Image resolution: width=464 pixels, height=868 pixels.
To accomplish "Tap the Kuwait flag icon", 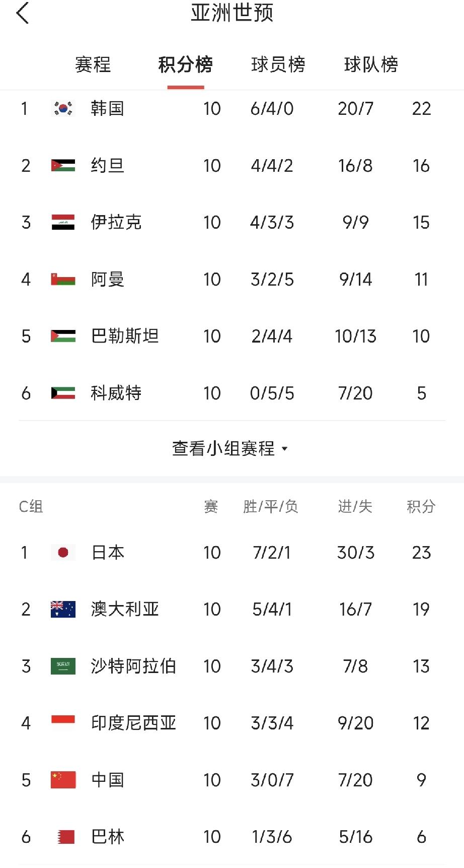I will coord(63,393).
